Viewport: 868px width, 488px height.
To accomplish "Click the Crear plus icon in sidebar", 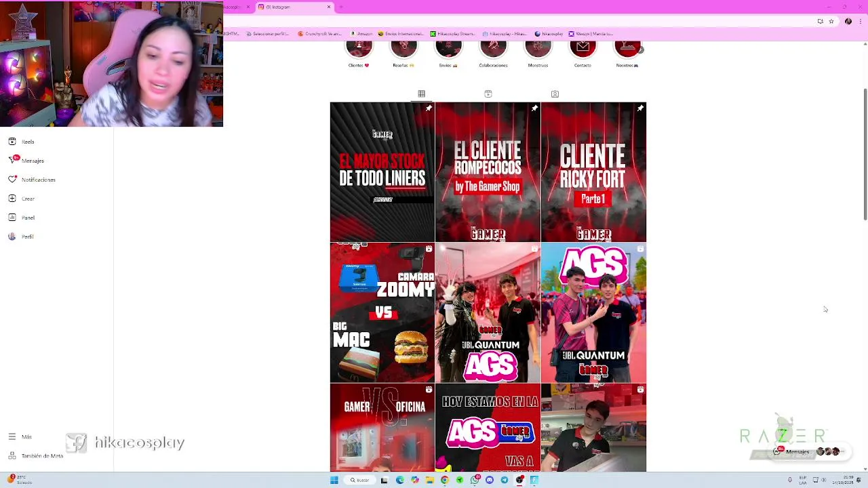I will coord(12,199).
